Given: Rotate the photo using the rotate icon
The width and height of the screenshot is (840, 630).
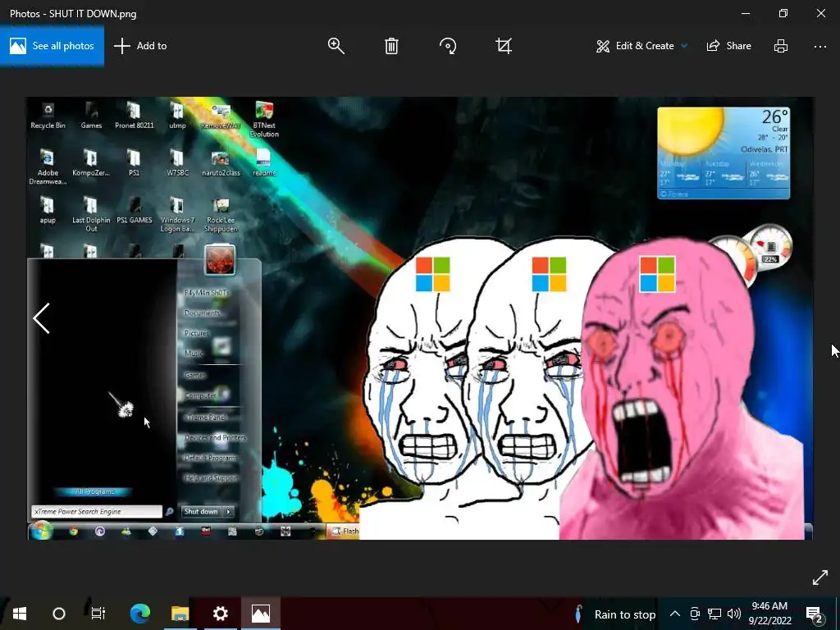Looking at the screenshot, I should coord(448,46).
